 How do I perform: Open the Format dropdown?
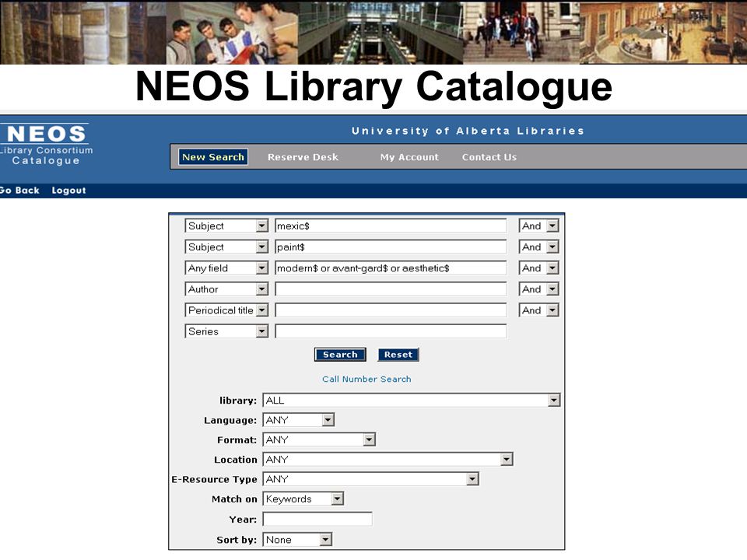[x=319, y=439]
